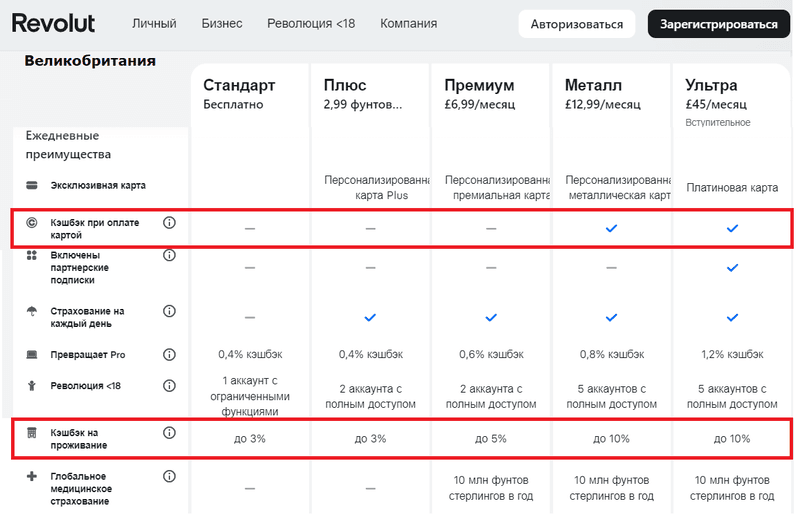The height and width of the screenshot is (517, 800).
Task: Click Ultra checkmark in Кэшбэк при оплате картой
Action: pyautogui.click(x=732, y=228)
